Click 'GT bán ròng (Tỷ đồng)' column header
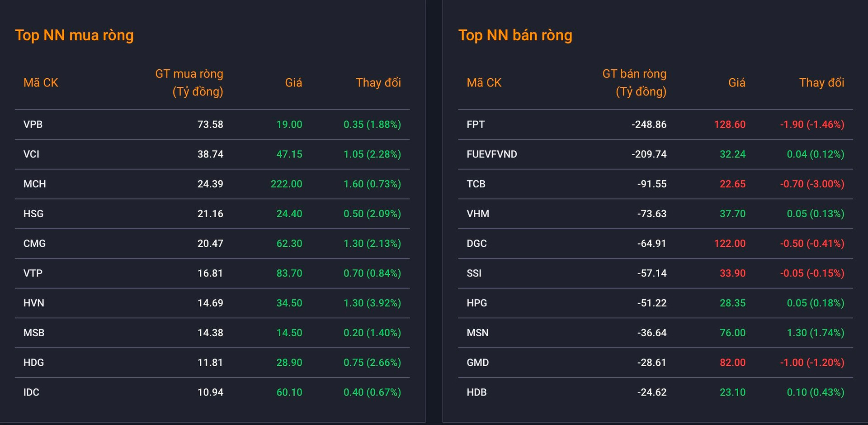 click(635, 83)
